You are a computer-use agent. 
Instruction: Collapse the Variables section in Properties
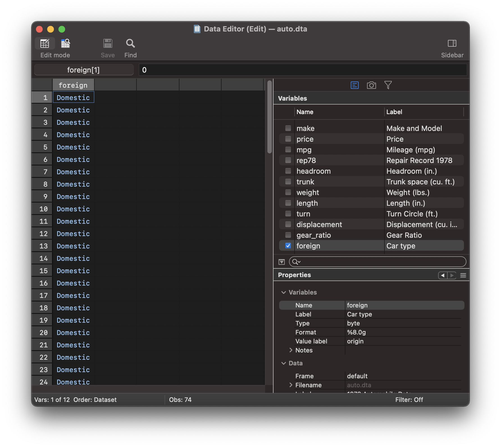[284, 292]
